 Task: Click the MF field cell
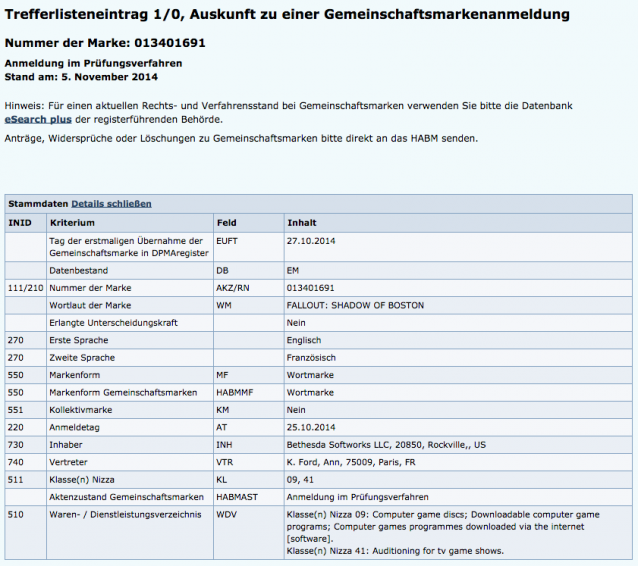coord(249,375)
